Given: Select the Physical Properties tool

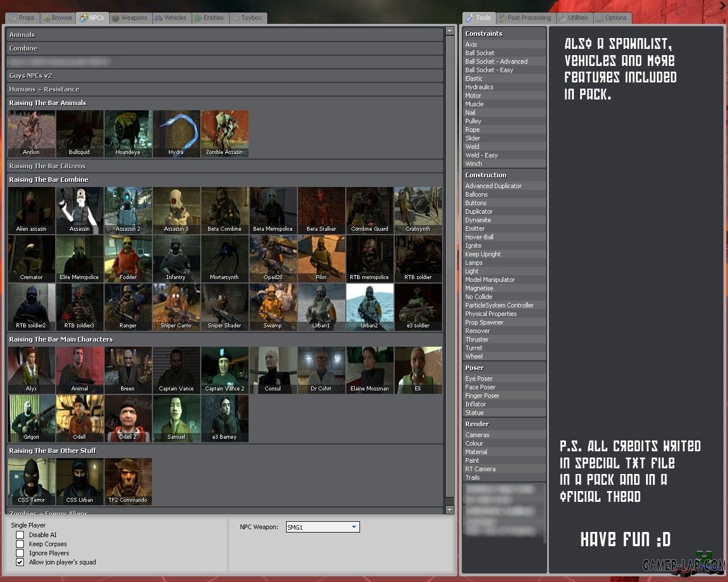Looking at the screenshot, I should pyautogui.click(x=504, y=314).
